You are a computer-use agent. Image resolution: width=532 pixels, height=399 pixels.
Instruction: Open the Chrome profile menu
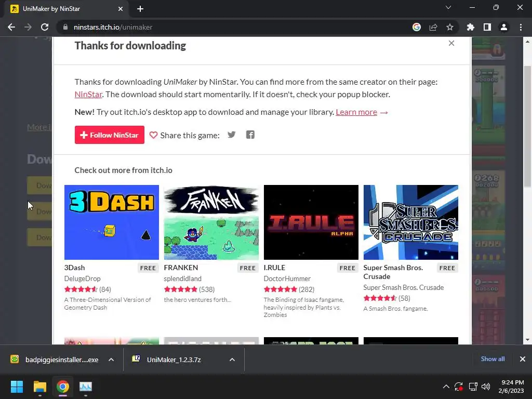pyautogui.click(x=504, y=27)
